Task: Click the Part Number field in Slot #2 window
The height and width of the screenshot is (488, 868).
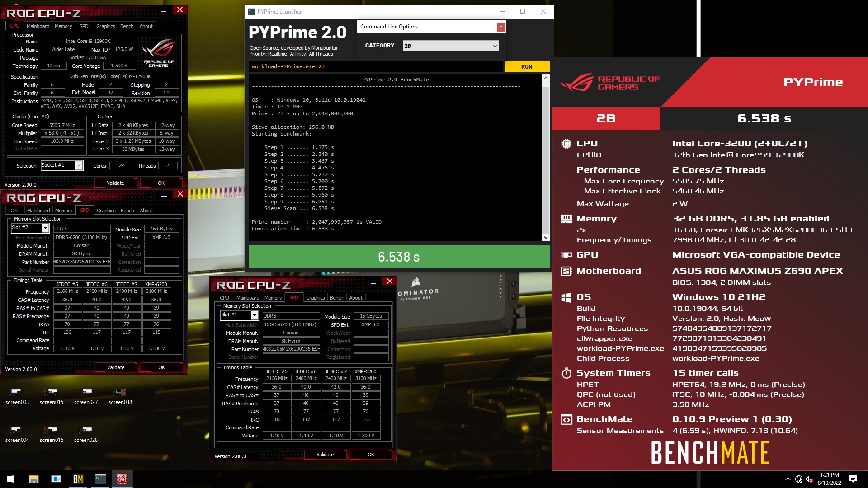Action: click(82, 262)
